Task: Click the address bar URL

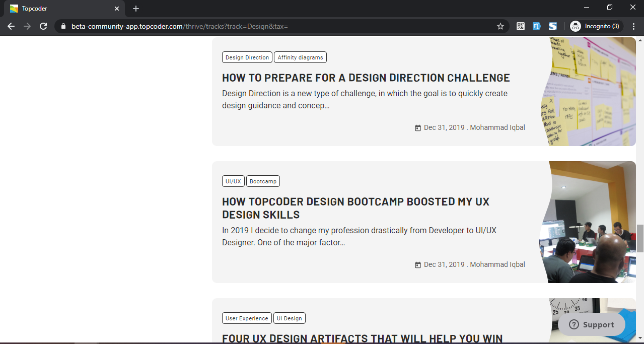Action: click(179, 26)
